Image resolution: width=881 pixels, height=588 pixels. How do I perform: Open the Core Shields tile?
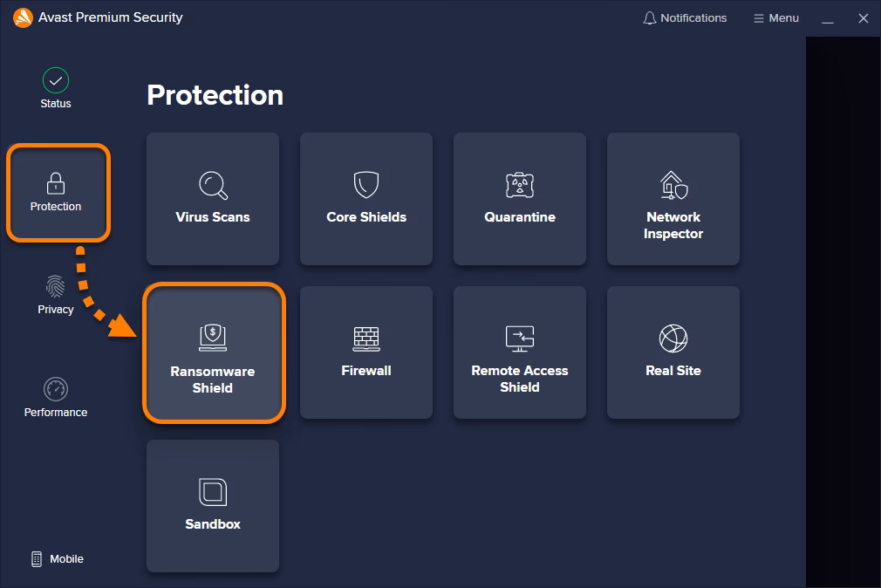366,199
